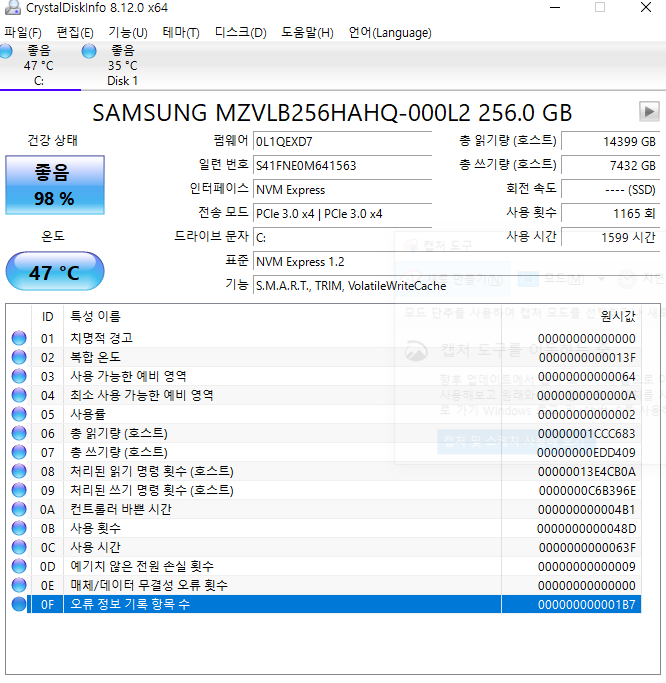This screenshot has height=683, width=666.
Task: Click raw value 0000000C6B396E
Action: click(587, 491)
